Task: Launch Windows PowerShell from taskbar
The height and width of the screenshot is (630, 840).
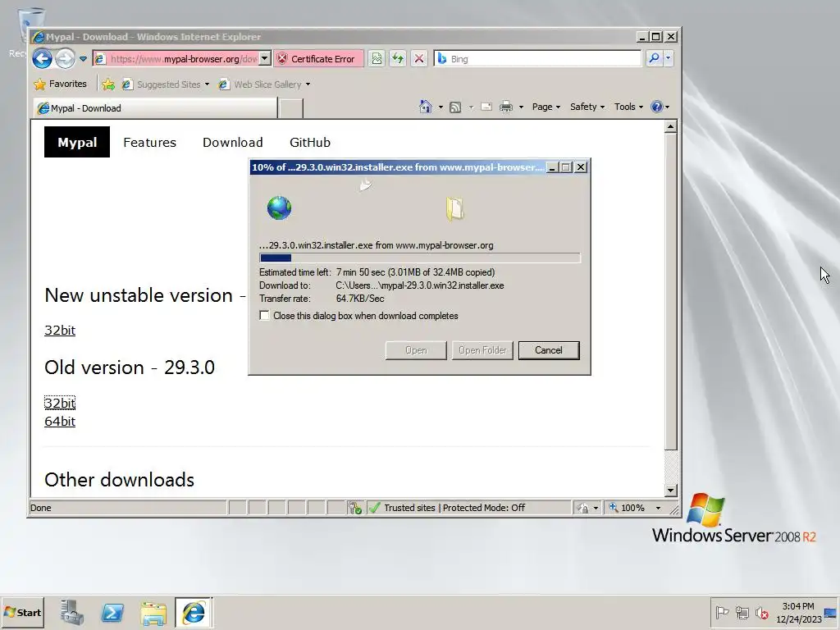Action: pos(112,612)
